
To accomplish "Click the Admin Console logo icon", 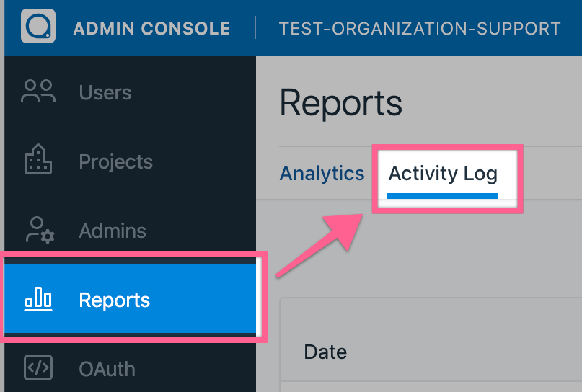I will [38, 27].
